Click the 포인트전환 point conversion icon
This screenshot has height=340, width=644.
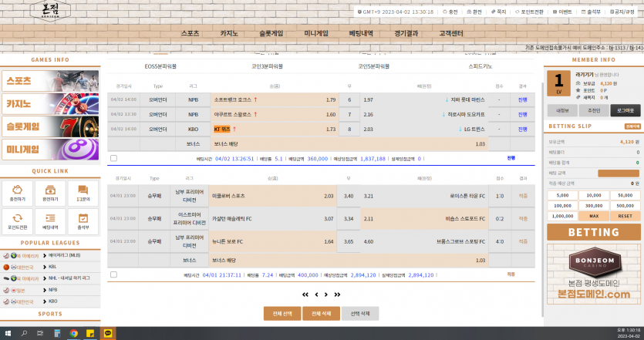(17, 220)
